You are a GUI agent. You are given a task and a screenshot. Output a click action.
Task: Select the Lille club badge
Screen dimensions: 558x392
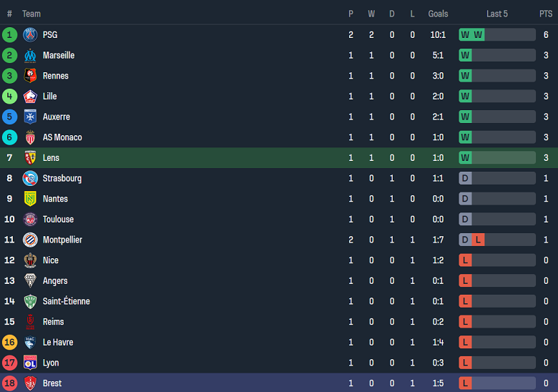point(30,96)
